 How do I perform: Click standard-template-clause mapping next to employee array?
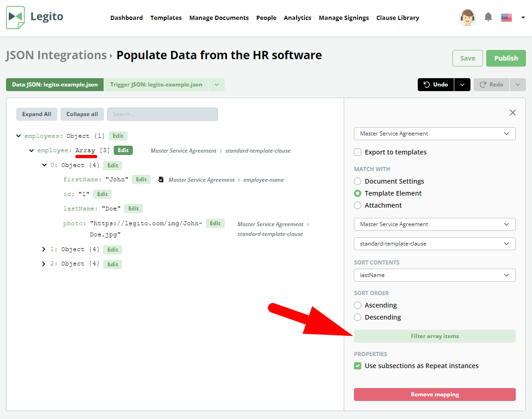coord(258,151)
